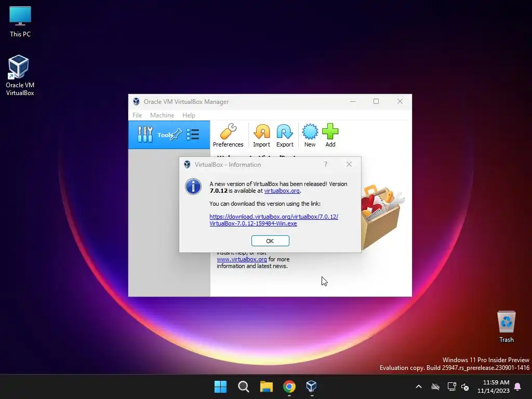
Task: Open the Machine menu
Action: 162,115
